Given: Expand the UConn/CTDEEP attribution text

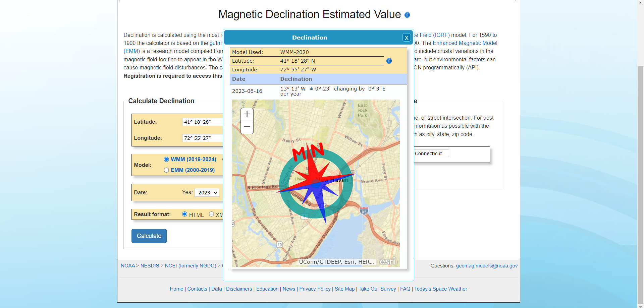Looking at the screenshot, I should 336,262.
